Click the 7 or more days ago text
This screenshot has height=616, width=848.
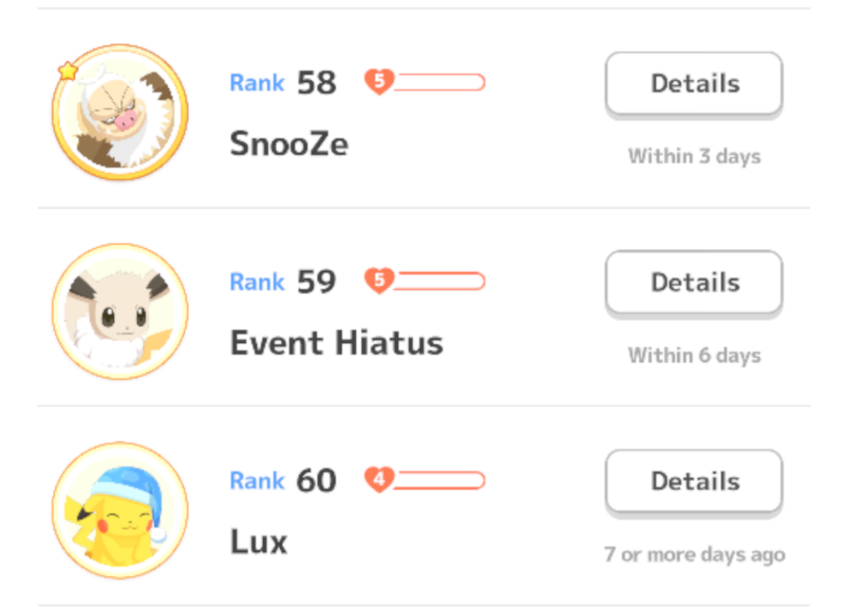[694, 555]
